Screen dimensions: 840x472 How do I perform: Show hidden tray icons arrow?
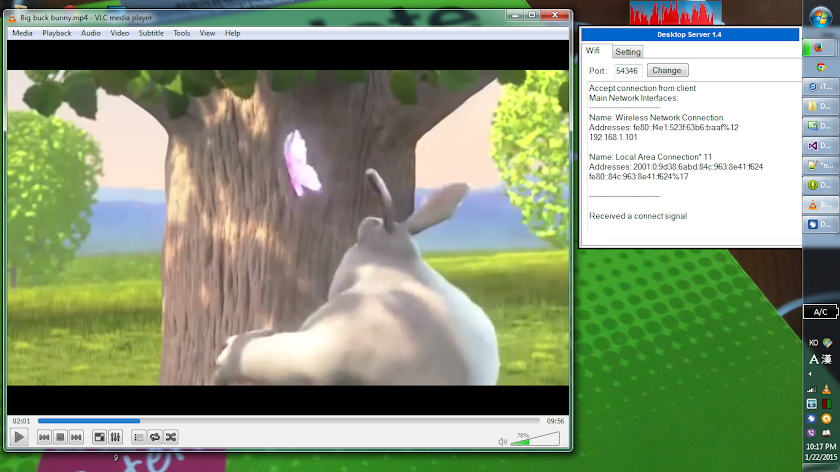click(810, 374)
